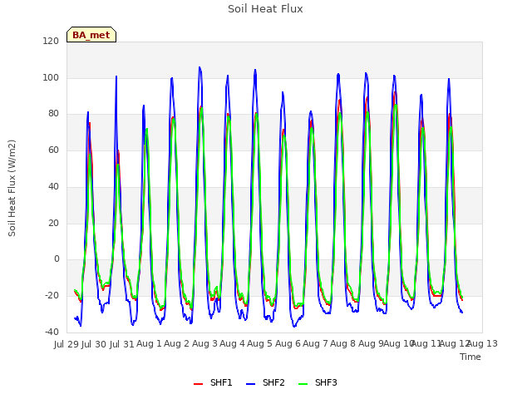Toggle SHF2 series in legend
The image size is (532, 399).
click(x=265, y=382)
